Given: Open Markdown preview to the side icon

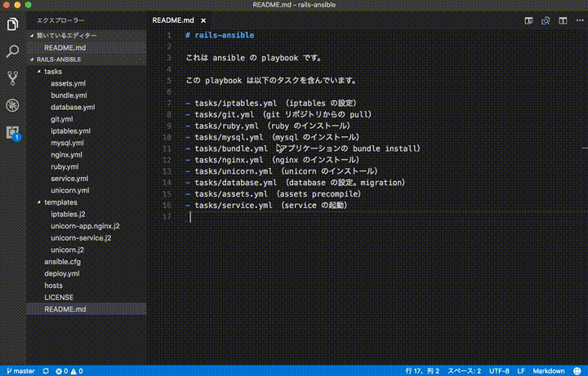Looking at the screenshot, I should (528, 20).
